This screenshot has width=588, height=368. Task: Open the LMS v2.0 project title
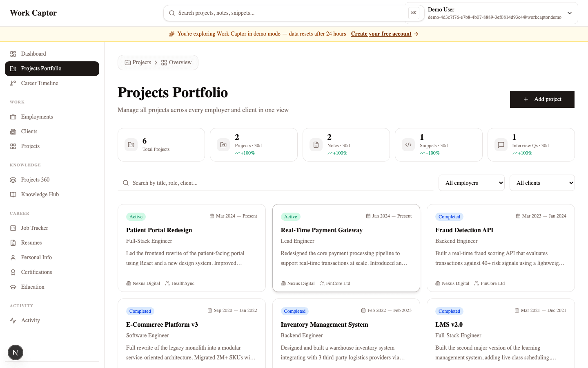(x=449, y=325)
